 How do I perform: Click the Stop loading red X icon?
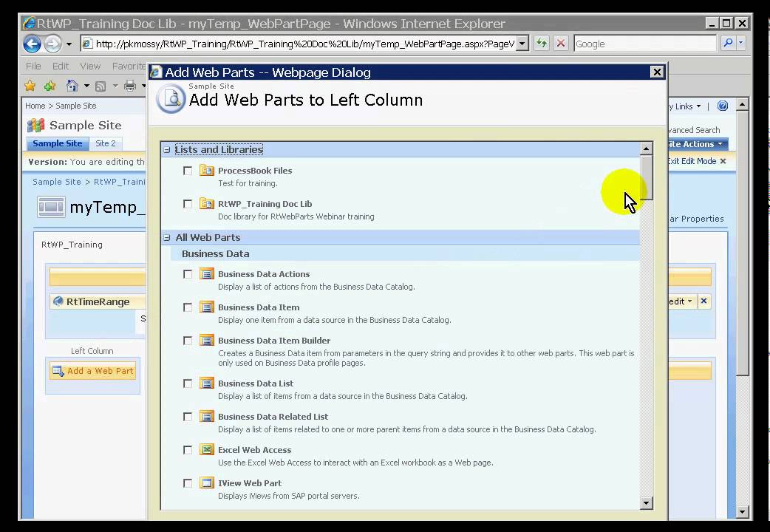click(x=560, y=44)
